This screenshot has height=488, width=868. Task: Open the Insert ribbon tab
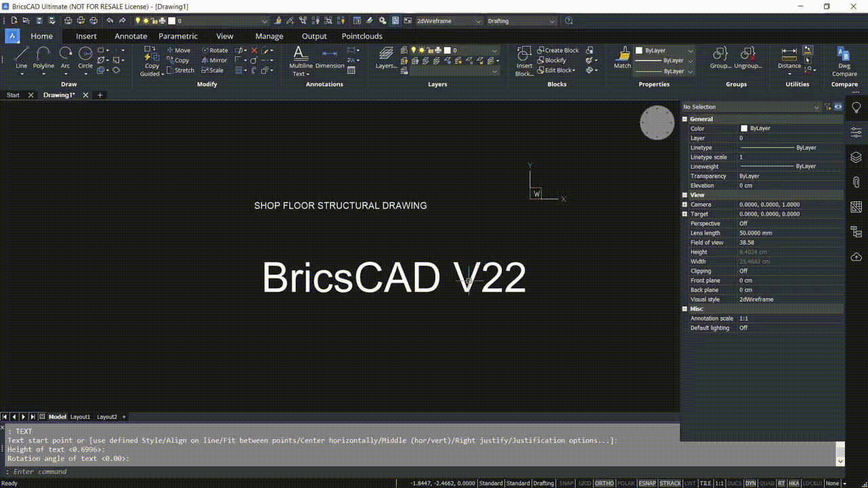[x=86, y=36]
